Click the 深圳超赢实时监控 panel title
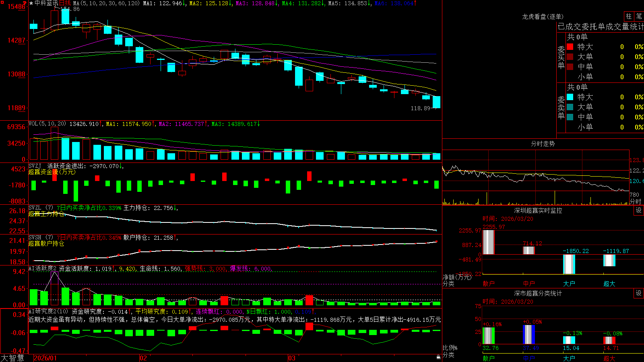This screenshot has height=362, width=644. (x=538, y=210)
